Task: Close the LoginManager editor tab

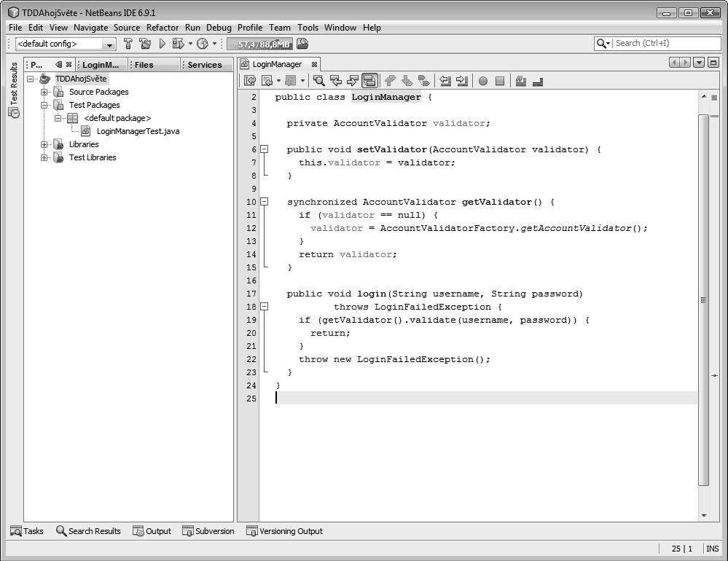Action: click(x=314, y=65)
